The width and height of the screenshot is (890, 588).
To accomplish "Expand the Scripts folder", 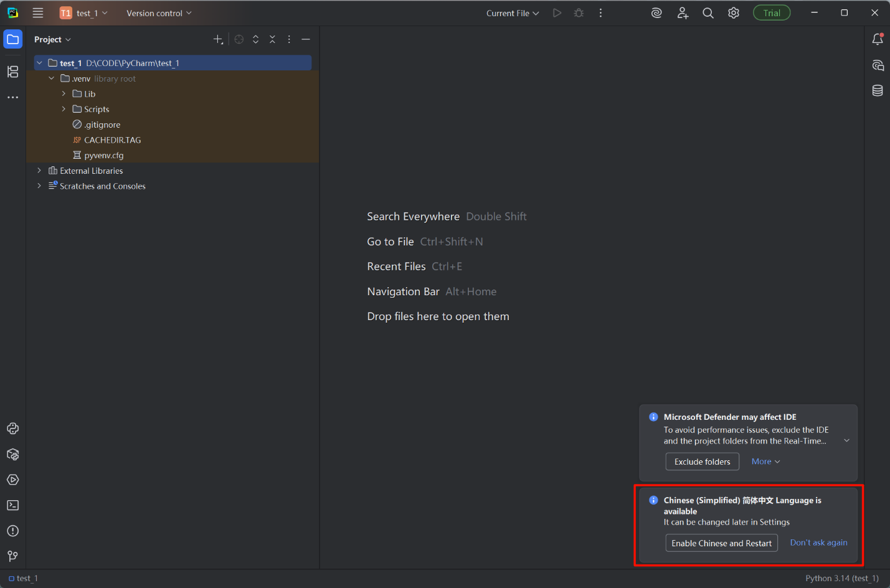I will (x=64, y=109).
